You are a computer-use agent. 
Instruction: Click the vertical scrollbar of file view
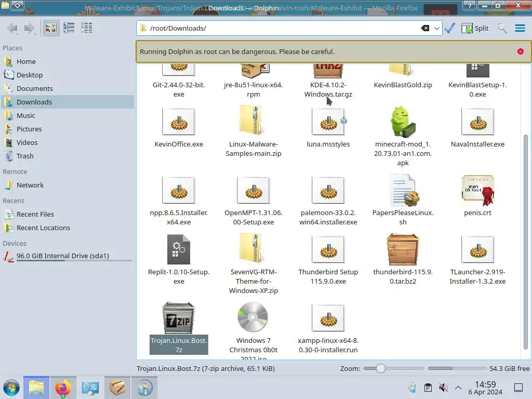click(x=526, y=242)
